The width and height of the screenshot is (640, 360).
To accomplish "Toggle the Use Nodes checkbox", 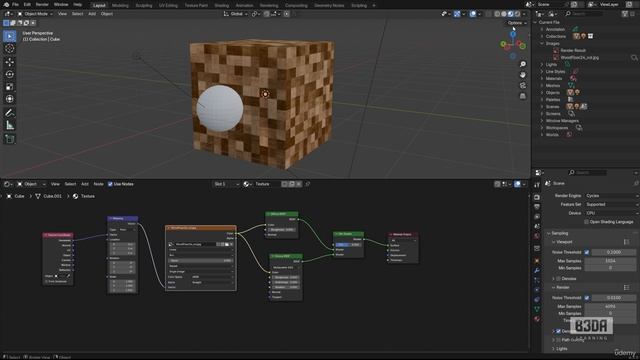I will click(x=110, y=184).
